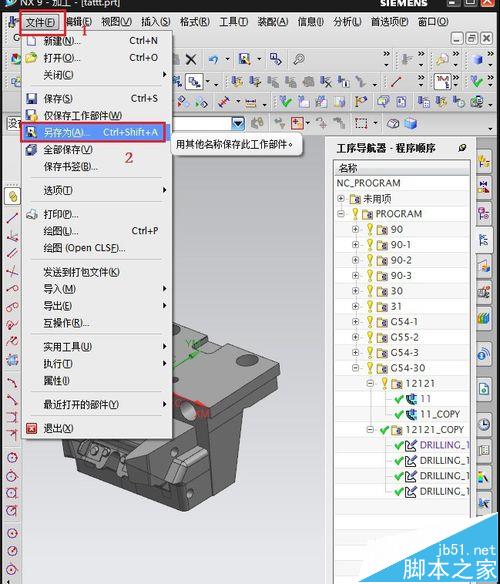The image size is (500, 584).
Task: Click the delete X toolbar icon
Action: [191, 60]
